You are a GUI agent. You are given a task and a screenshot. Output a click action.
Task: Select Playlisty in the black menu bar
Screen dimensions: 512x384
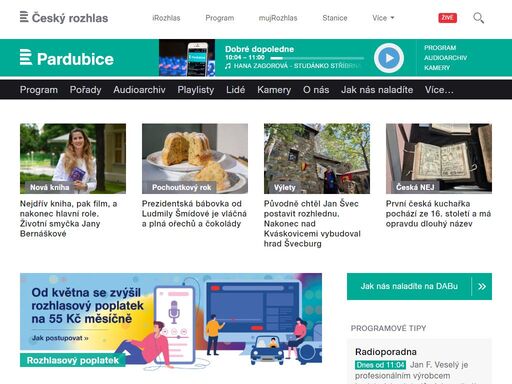(x=196, y=90)
